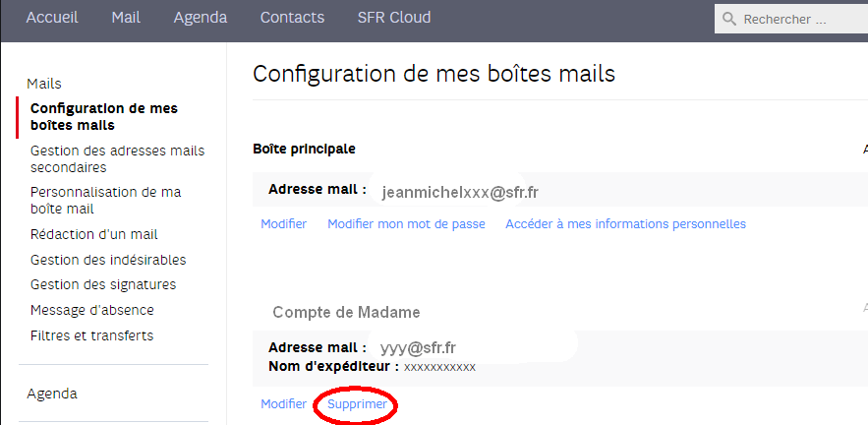Viewport: 868px width, 425px height.
Task: Open Accéder à mes informations personnelles
Action: [625, 223]
